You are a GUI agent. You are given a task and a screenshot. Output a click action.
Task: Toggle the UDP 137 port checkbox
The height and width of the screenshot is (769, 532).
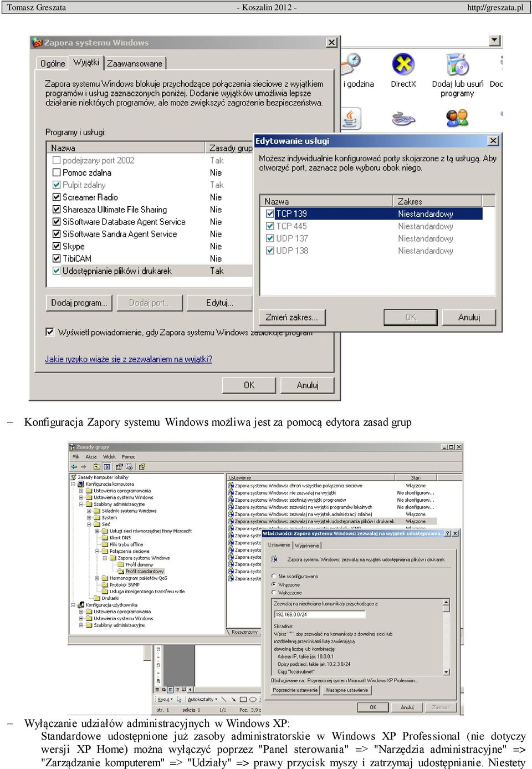(x=270, y=238)
